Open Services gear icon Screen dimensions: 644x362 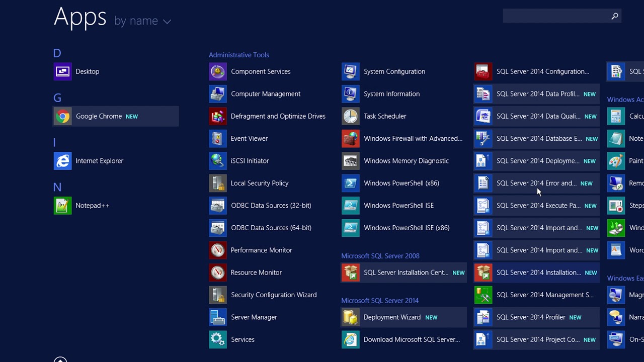click(x=218, y=339)
